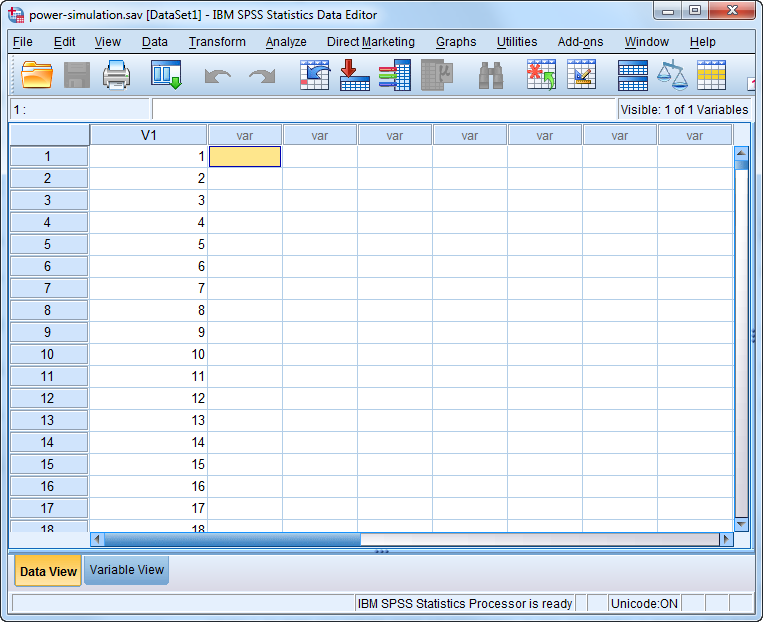Open the Transform menu
Viewport: 763px width, 622px height.
217,42
